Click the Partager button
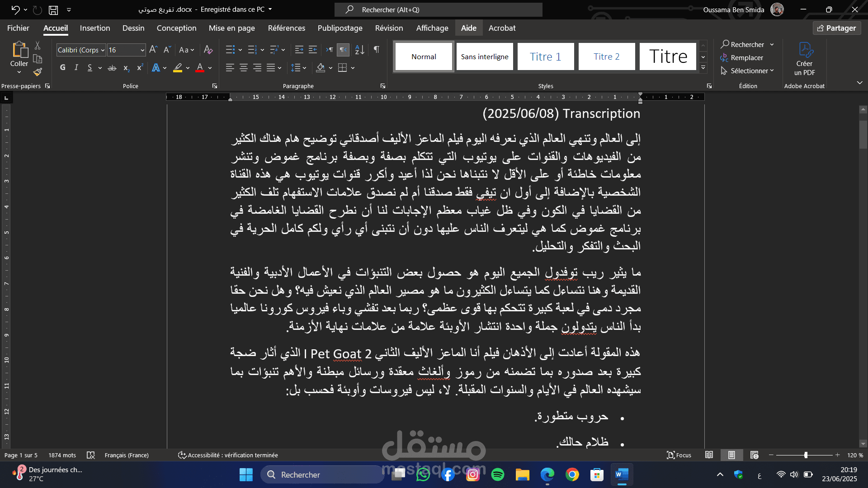The height and width of the screenshot is (488, 868). click(837, 28)
